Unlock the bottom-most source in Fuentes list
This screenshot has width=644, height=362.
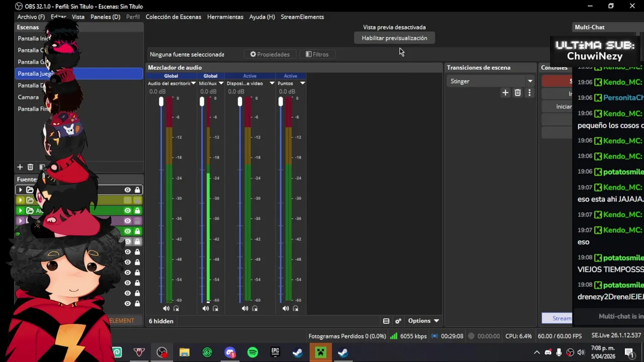point(137,303)
